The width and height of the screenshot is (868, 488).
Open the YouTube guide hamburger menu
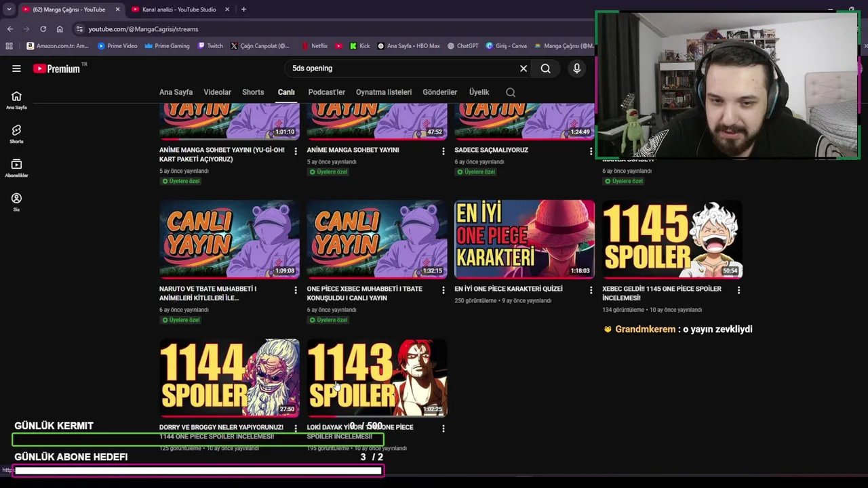point(16,68)
